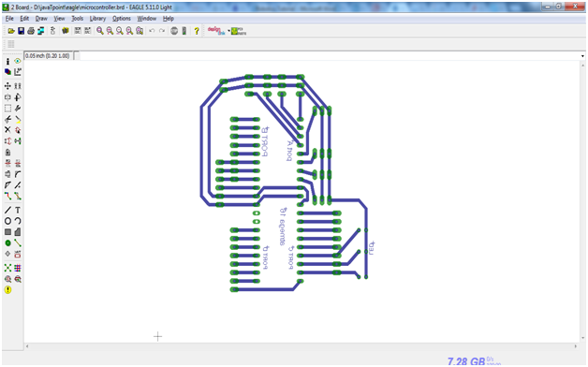The image size is (588, 367).
Task: Select the Move tool
Action: [x=7, y=86]
